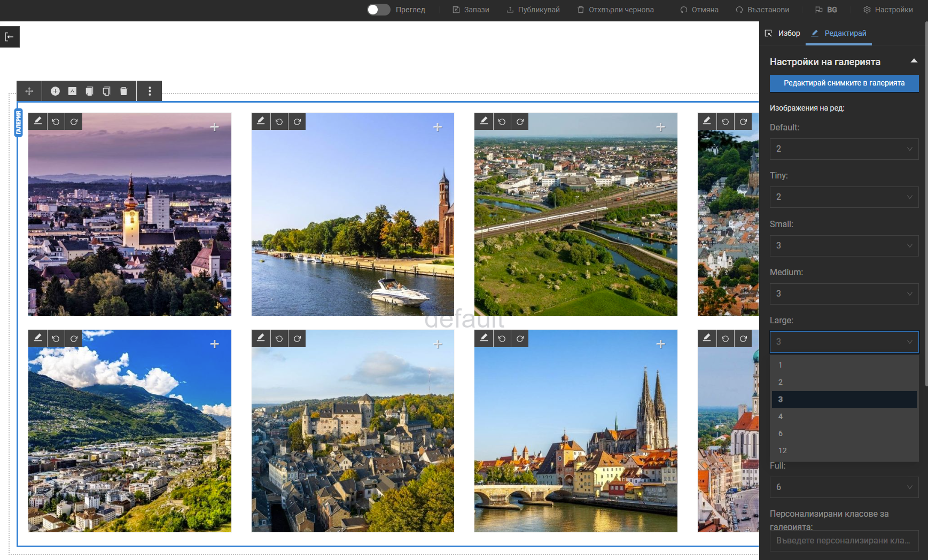Open the Default images-per-row dropdown
Image resolution: width=928 pixels, height=560 pixels.
[x=844, y=149]
